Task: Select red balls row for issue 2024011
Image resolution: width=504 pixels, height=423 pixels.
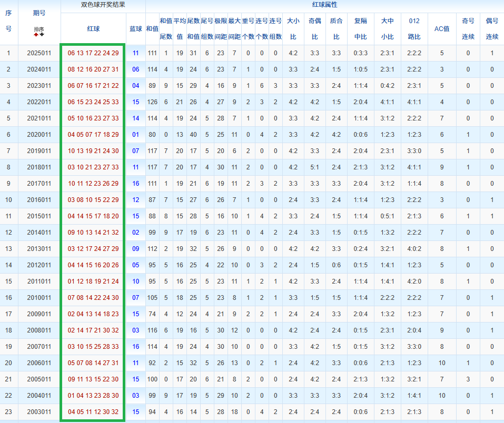Action: 93,69
